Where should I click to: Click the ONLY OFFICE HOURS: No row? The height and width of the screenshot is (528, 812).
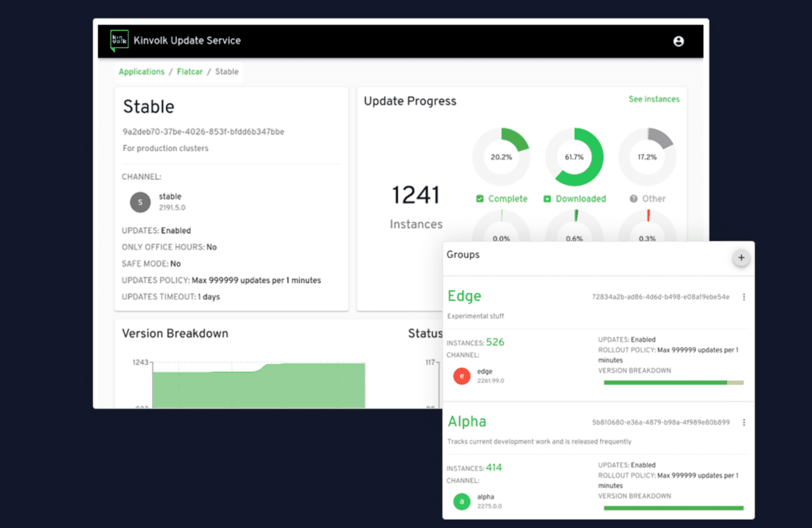(x=169, y=247)
